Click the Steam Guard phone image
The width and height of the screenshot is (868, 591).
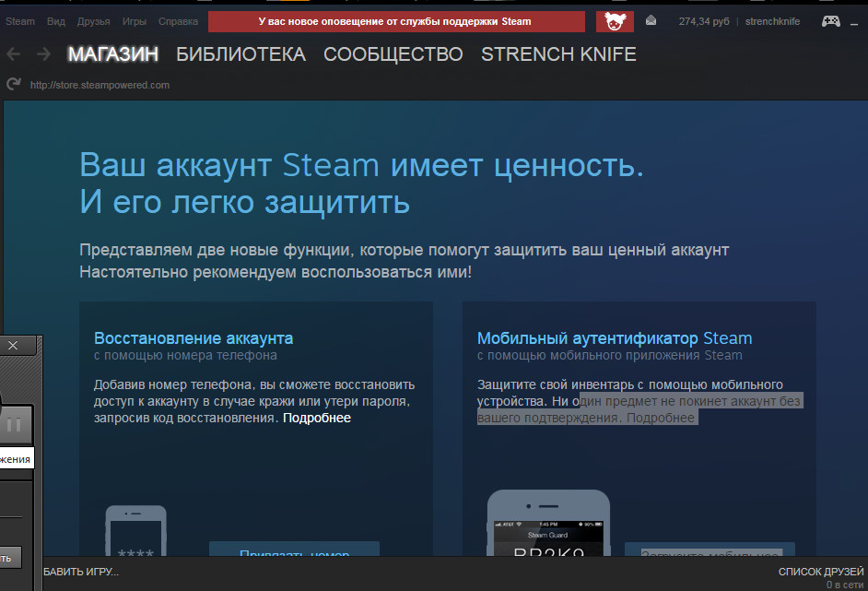click(548, 523)
